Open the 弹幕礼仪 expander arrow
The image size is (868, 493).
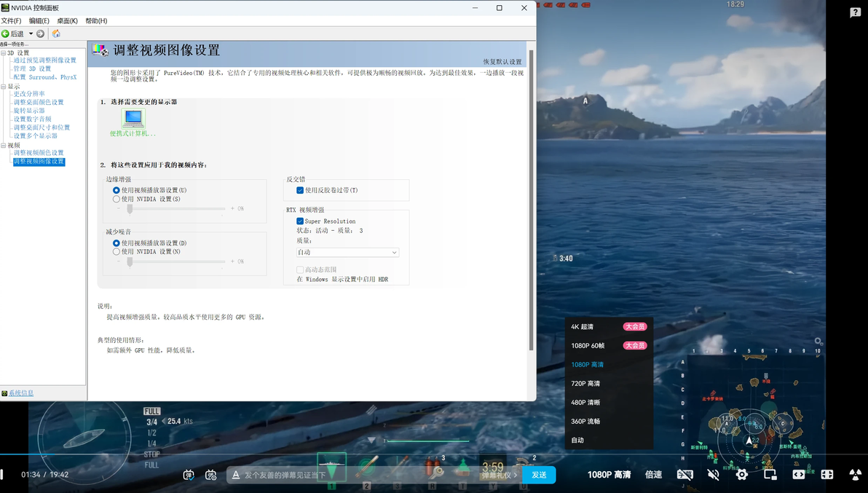516,476
